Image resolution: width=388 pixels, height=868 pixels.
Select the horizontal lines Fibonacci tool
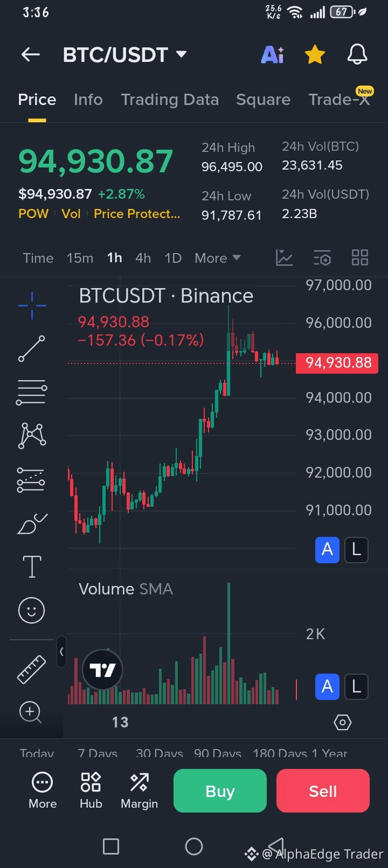(x=32, y=393)
